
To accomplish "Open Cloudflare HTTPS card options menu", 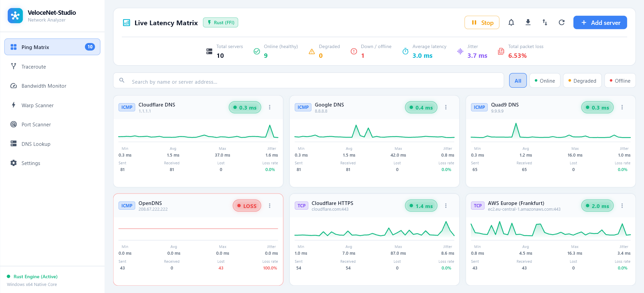I will point(446,206).
